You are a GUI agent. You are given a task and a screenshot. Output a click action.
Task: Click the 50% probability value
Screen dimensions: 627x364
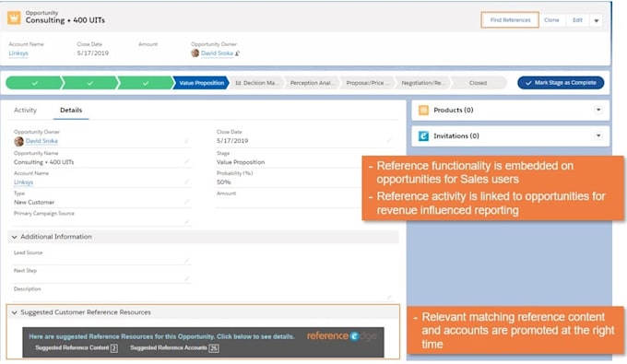[223, 182]
